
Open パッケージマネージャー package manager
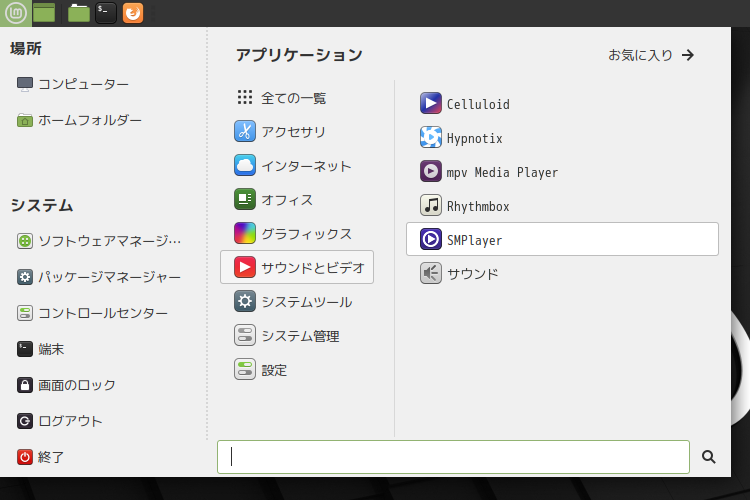(x=99, y=277)
